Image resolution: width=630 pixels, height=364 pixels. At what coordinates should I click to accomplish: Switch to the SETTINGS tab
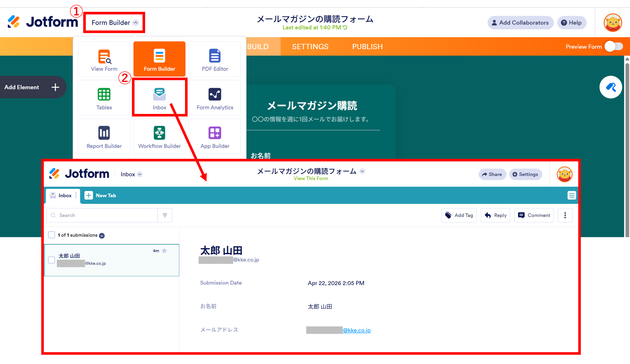[310, 47]
